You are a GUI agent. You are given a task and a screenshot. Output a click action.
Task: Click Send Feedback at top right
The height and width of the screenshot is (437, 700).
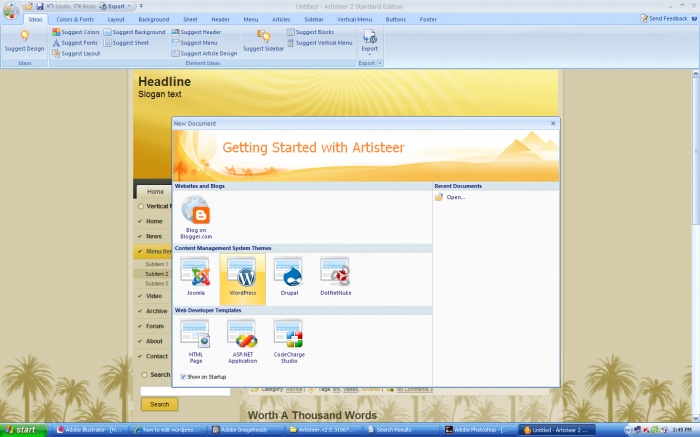tap(664, 18)
